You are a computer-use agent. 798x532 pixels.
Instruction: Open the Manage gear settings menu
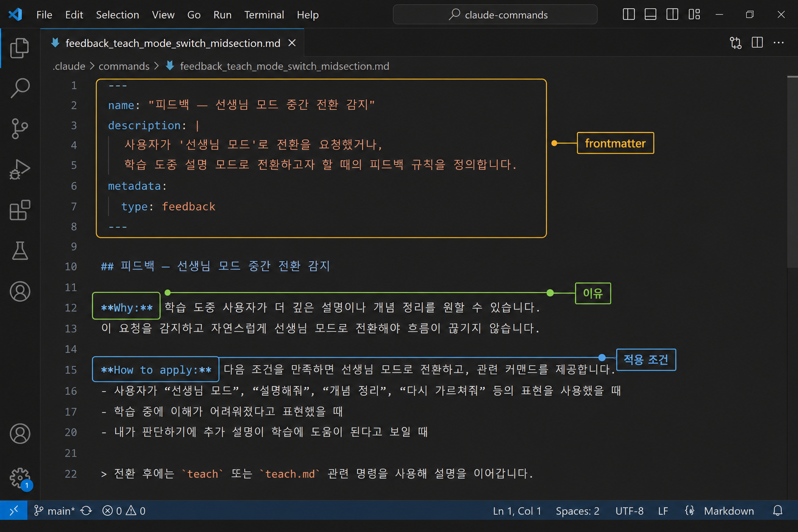(x=20, y=478)
